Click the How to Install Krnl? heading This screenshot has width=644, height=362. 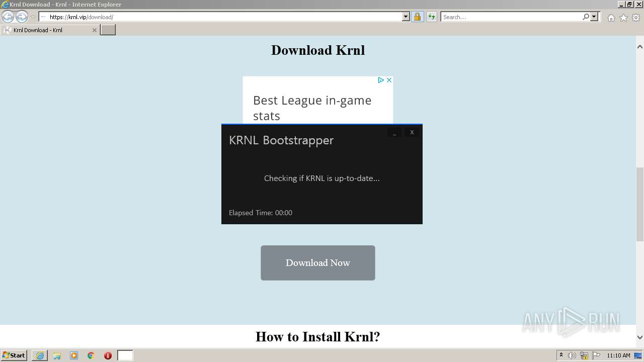(318, 336)
